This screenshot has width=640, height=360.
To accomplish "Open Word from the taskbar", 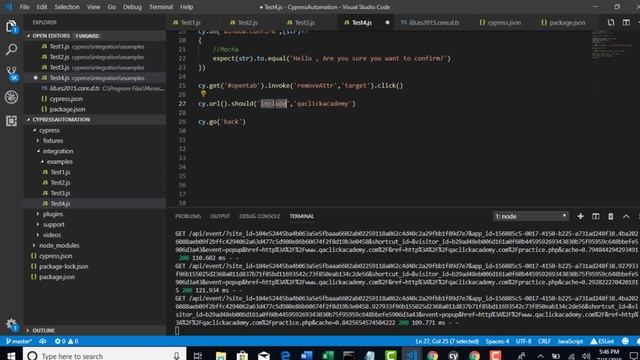I will pos(307,356).
